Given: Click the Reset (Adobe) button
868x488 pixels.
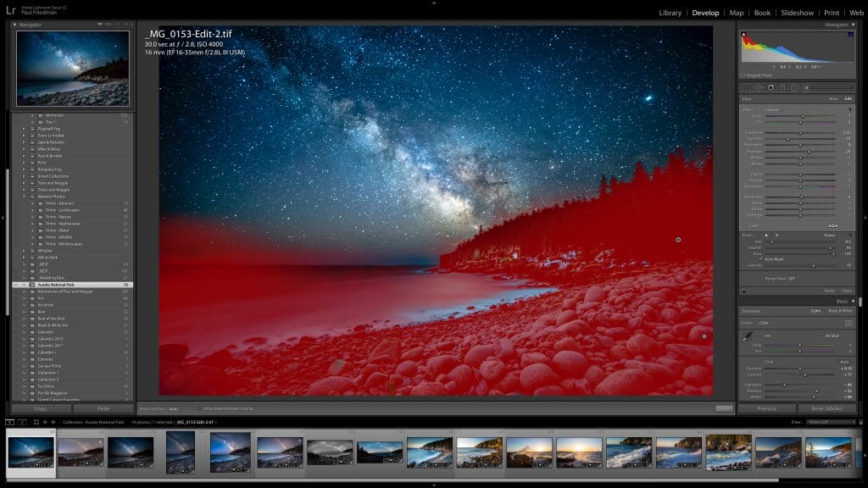Looking at the screenshot, I should (826, 409).
